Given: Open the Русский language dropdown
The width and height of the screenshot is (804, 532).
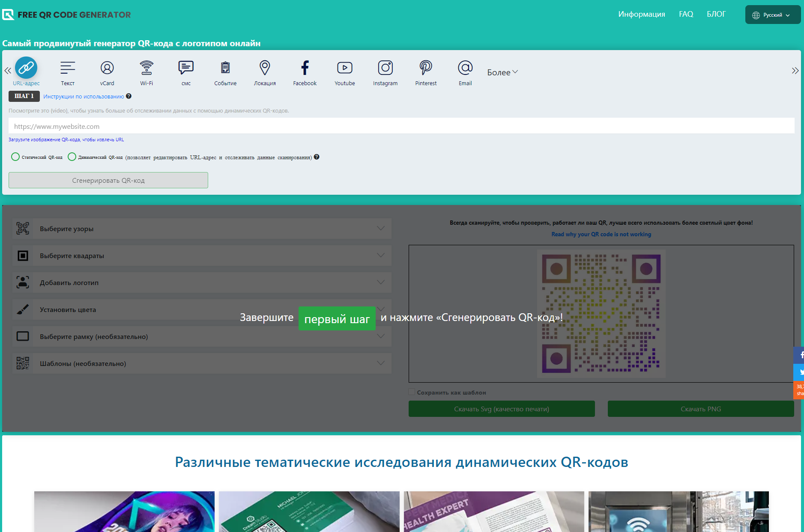Looking at the screenshot, I should tap(773, 15).
